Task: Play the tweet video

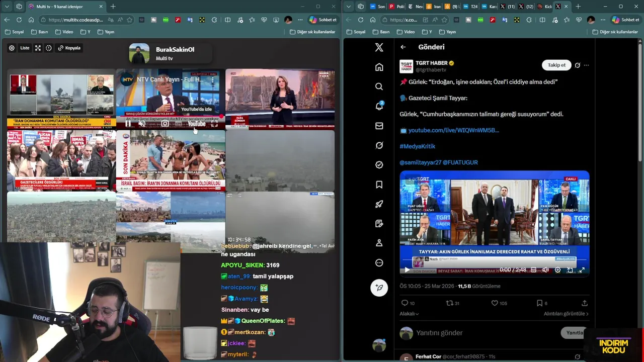Action: pos(407,270)
